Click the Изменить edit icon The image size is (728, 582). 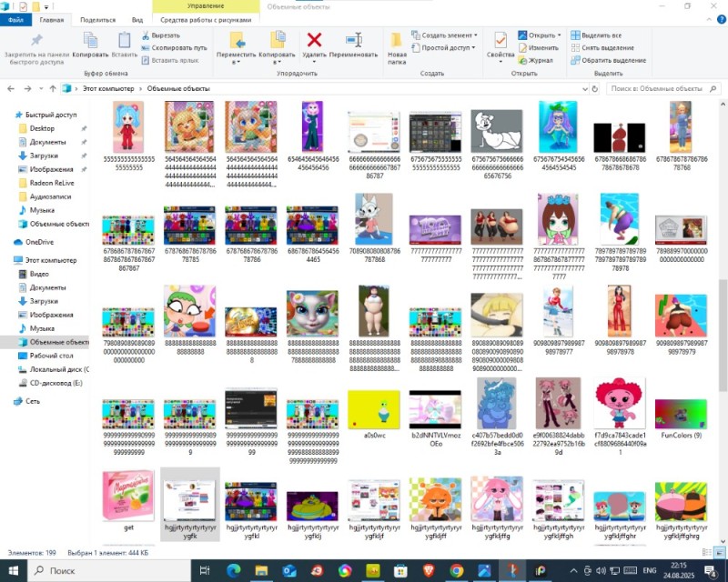tap(522, 48)
